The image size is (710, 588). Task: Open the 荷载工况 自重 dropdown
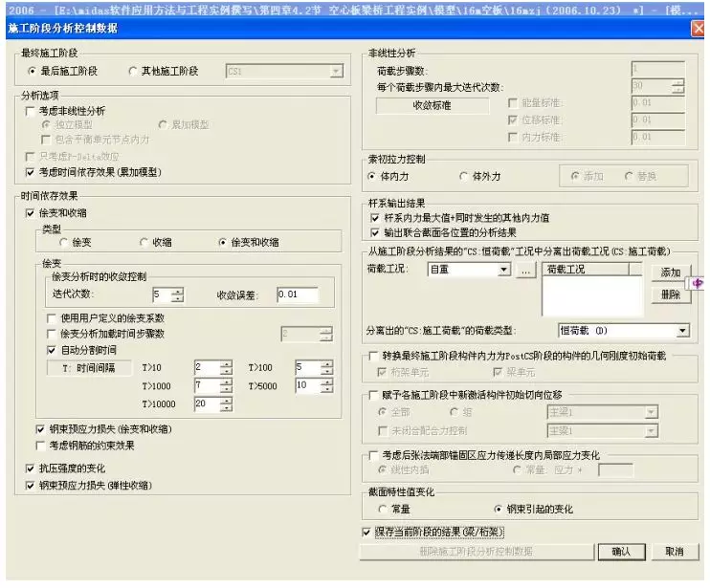(x=503, y=270)
